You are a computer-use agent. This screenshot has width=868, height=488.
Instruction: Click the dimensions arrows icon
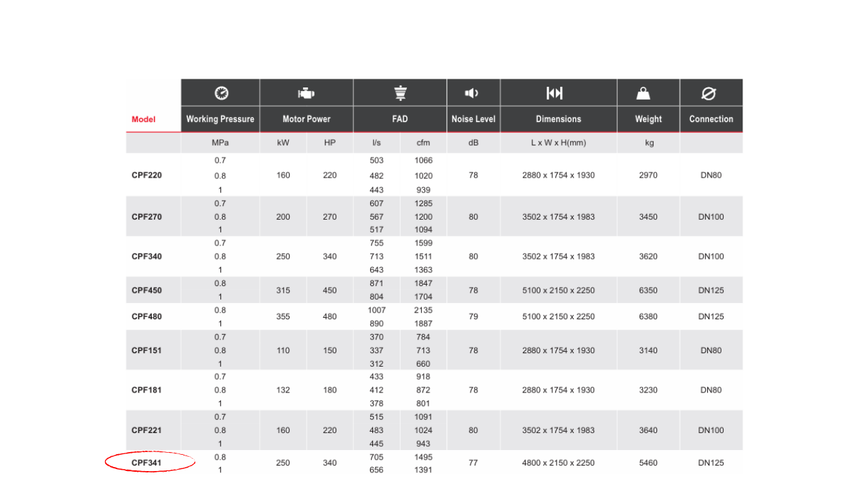pos(555,94)
